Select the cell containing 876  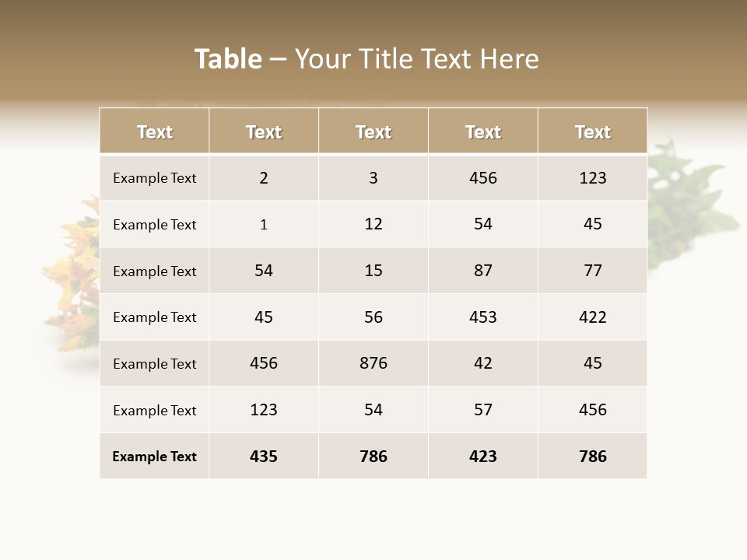click(x=373, y=363)
